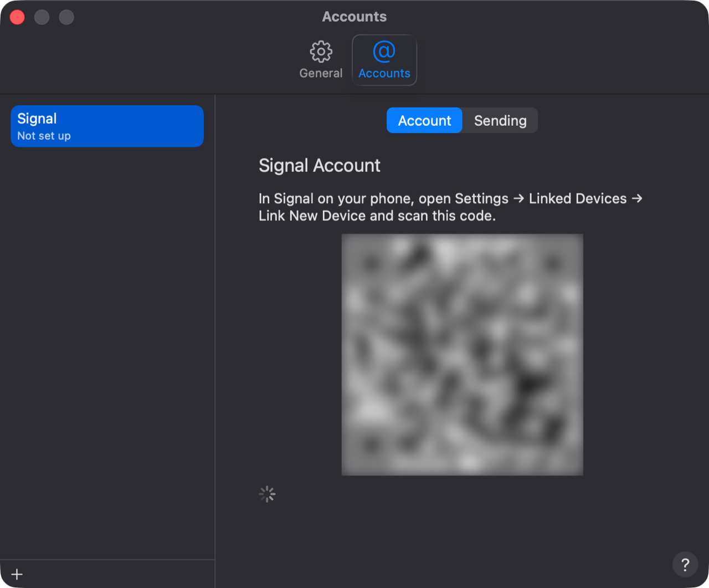Click the 'Signal Account' heading text
The image size is (709, 588).
point(320,165)
